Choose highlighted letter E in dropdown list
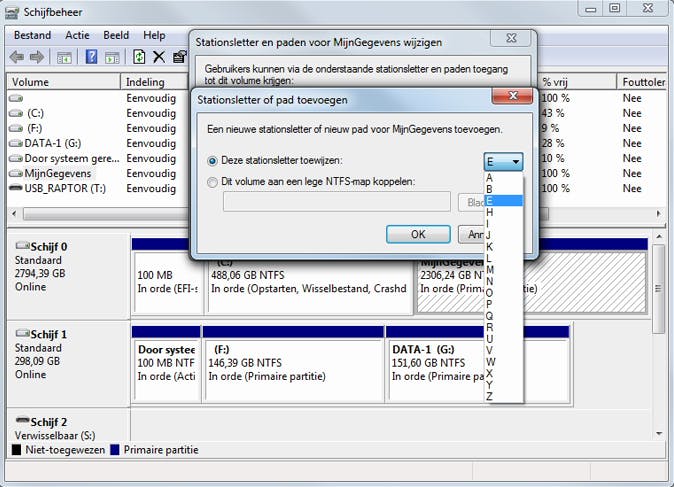The width and height of the screenshot is (674, 487). [x=503, y=201]
